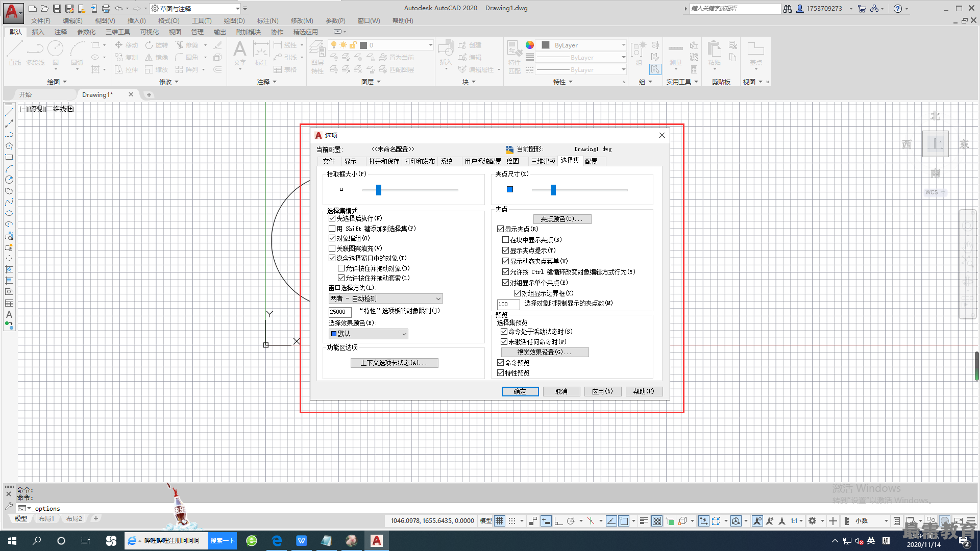Click the Undo arrow icon
This screenshot has height=551, width=980.
click(x=118, y=9)
